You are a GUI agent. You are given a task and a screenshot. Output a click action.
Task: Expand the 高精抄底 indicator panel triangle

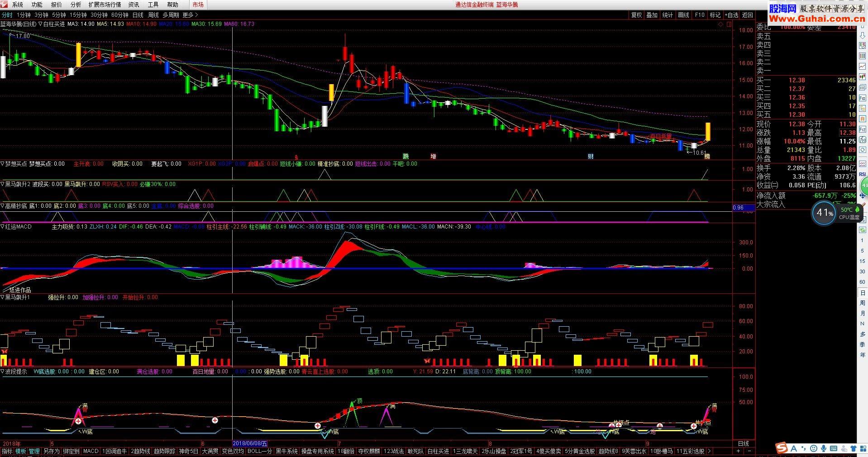click(2, 206)
